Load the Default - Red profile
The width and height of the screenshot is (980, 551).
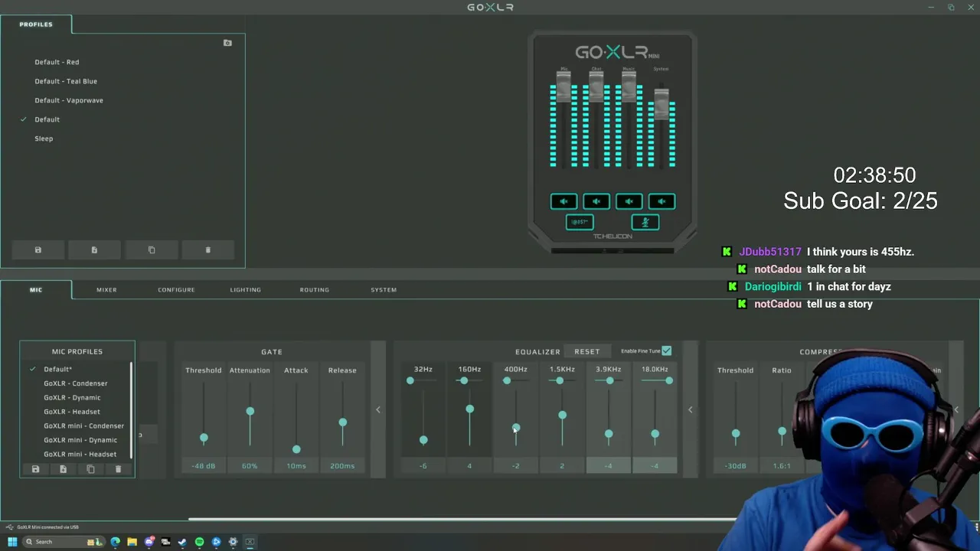(57, 62)
